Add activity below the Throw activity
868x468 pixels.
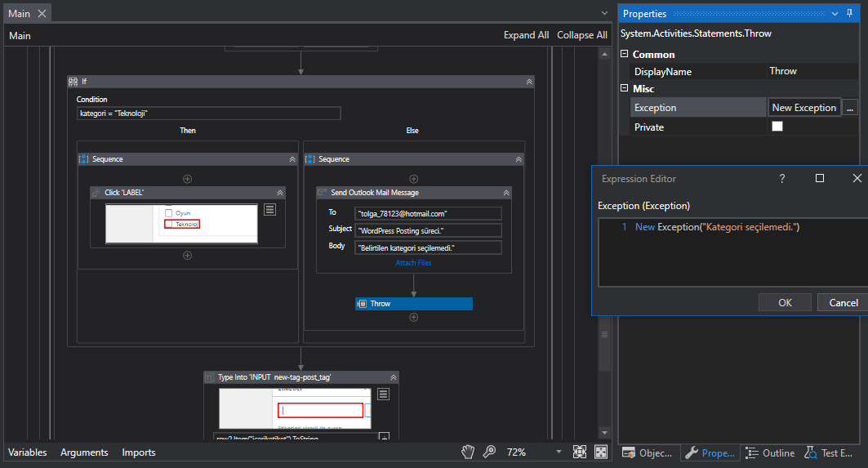[413, 318]
